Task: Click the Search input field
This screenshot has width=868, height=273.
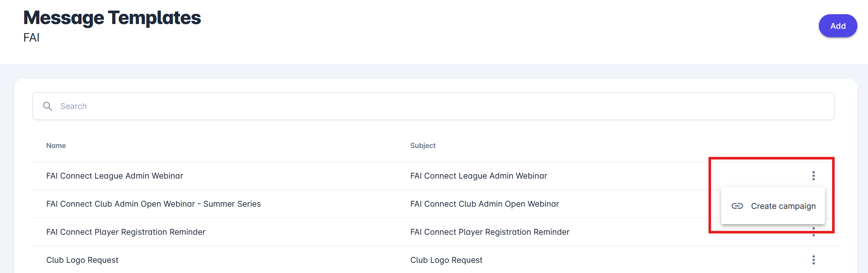Action: (x=437, y=106)
